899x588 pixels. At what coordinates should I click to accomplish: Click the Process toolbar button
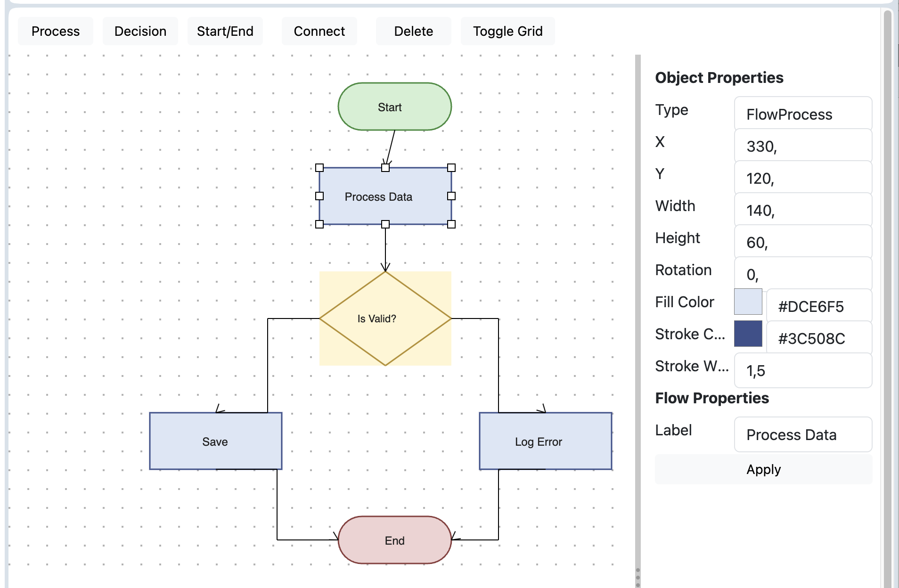point(56,31)
